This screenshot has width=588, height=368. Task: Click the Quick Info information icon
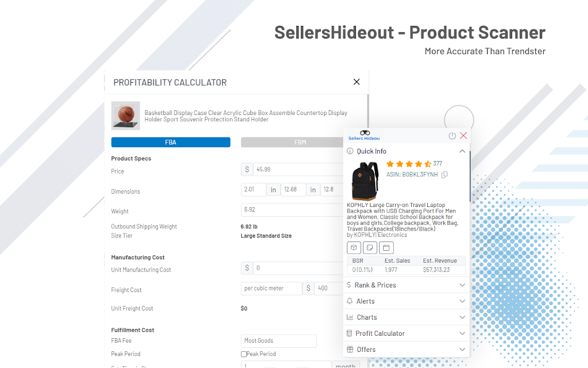(x=350, y=151)
